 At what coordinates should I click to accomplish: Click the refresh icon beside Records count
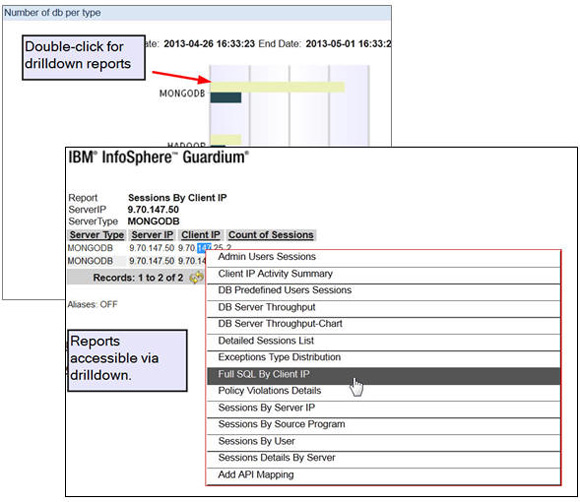196,277
